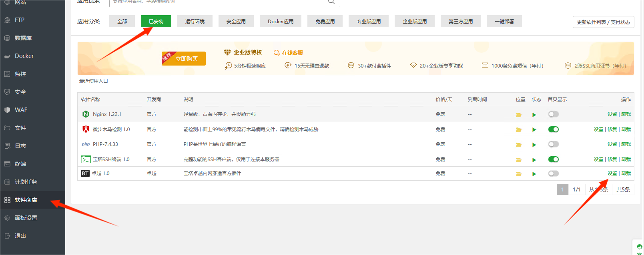Select the 全部 category tab

122,21
